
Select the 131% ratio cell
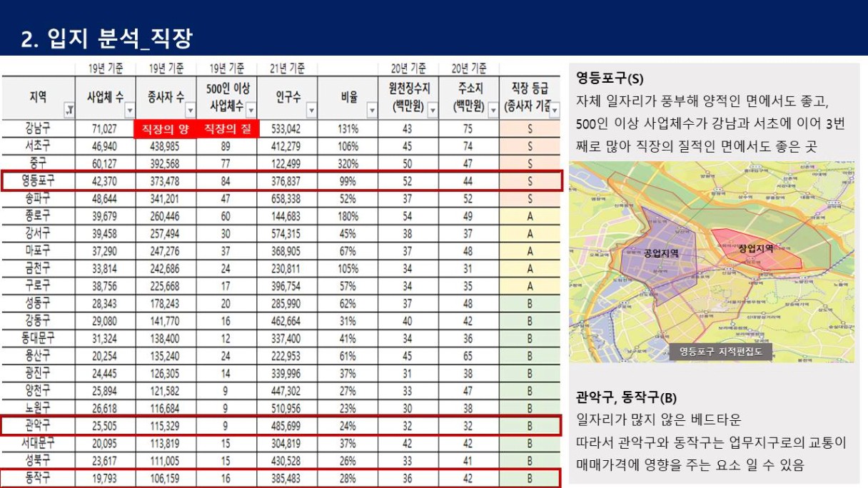348,129
